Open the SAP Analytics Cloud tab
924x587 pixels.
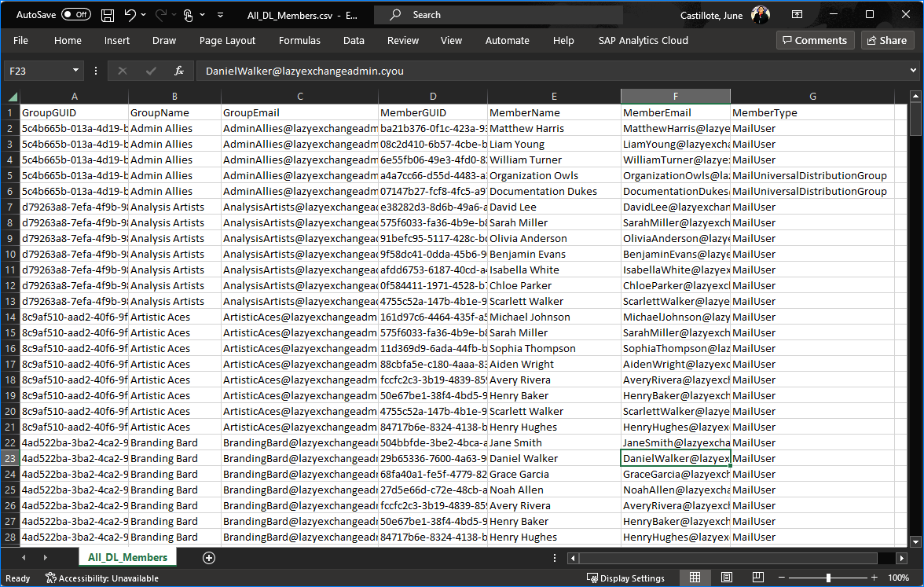[643, 41]
